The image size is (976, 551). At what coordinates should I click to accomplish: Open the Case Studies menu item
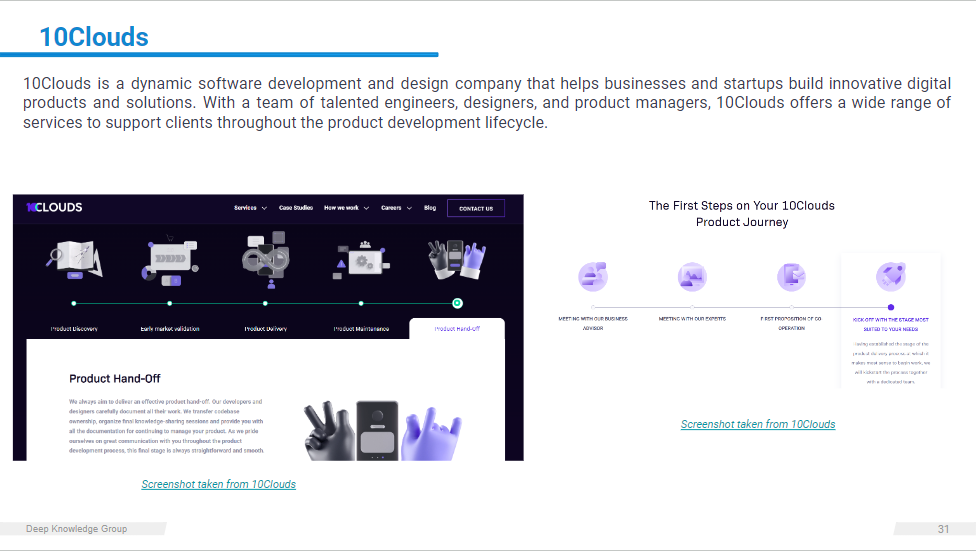coord(296,208)
